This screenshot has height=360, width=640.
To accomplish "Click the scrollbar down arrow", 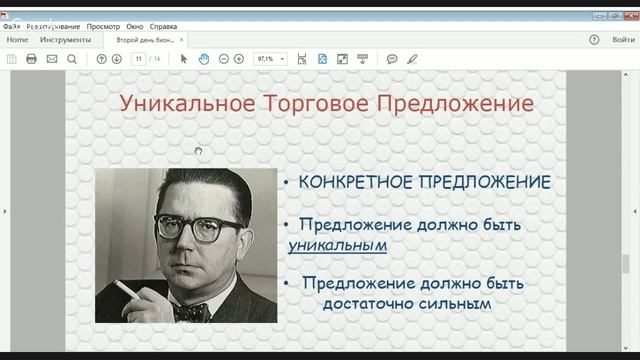I will click(625, 348).
